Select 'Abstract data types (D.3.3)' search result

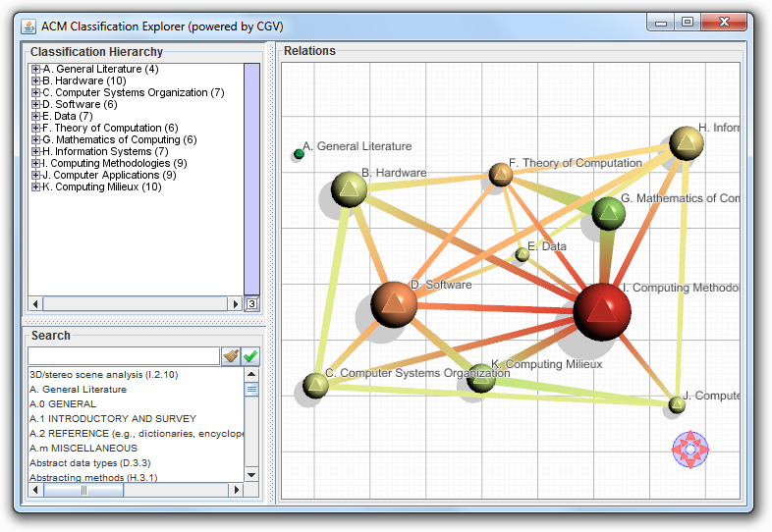(89, 463)
